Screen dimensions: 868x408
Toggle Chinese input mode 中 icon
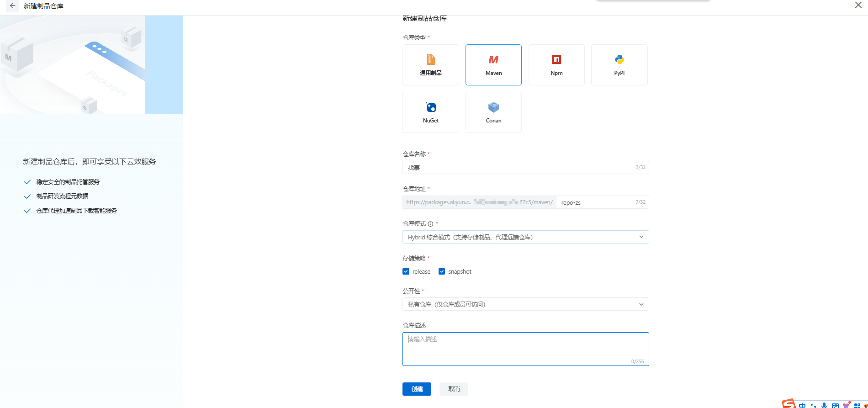[x=802, y=405]
